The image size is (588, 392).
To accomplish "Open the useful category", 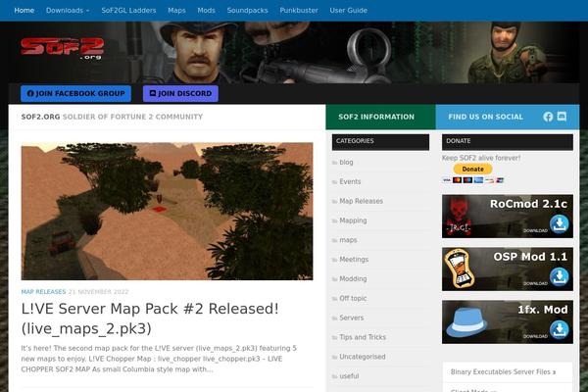I will (x=349, y=376).
